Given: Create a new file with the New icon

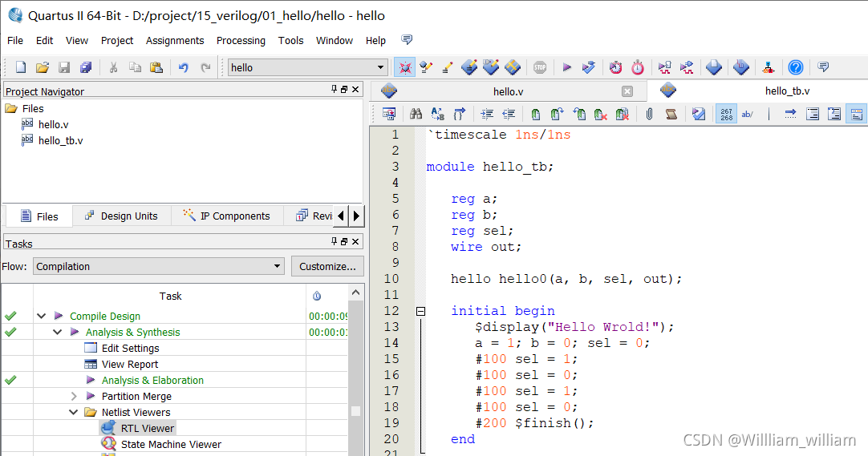Looking at the screenshot, I should 21,67.
